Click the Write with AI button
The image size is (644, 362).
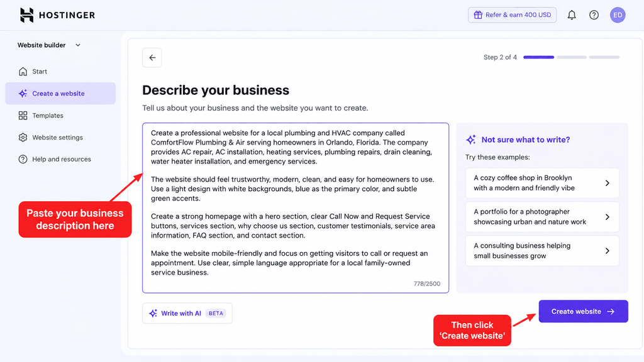(187, 313)
